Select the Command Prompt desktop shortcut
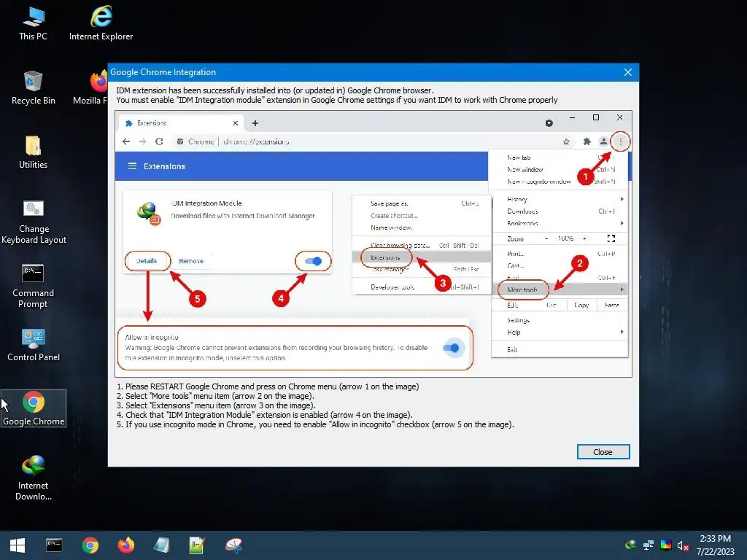 click(x=33, y=286)
